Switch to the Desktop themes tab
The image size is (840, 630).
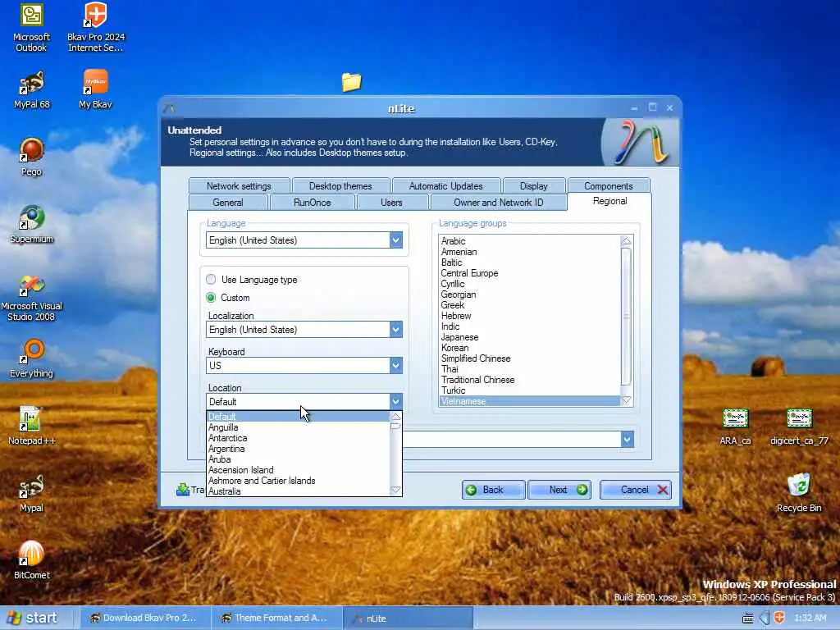[340, 186]
